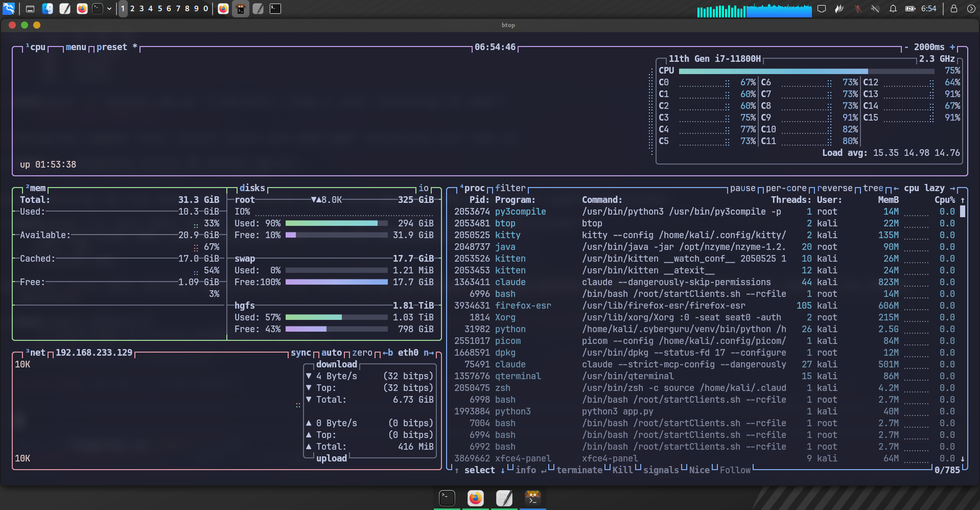This screenshot has height=510, width=980.
Task: Toggle the muted speaker volume tray icon
Action: pos(875,9)
